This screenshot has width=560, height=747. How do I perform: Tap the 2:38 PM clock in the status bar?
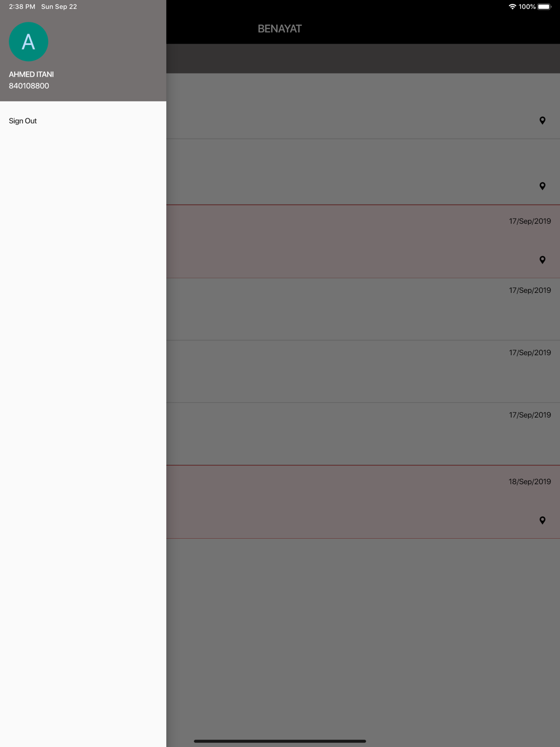click(x=22, y=7)
